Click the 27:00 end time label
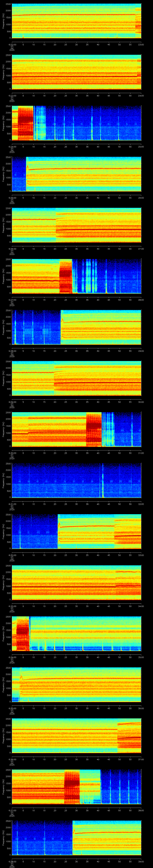153x868 pixels. point(141,249)
